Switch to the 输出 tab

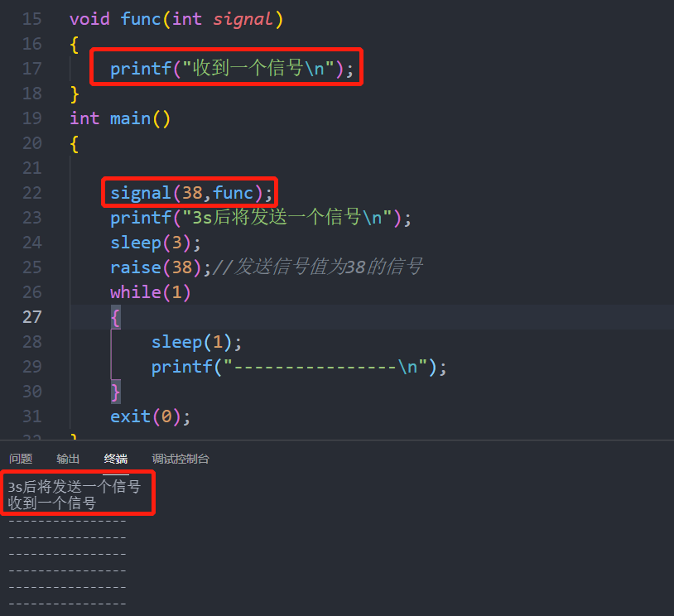[x=68, y=459]
